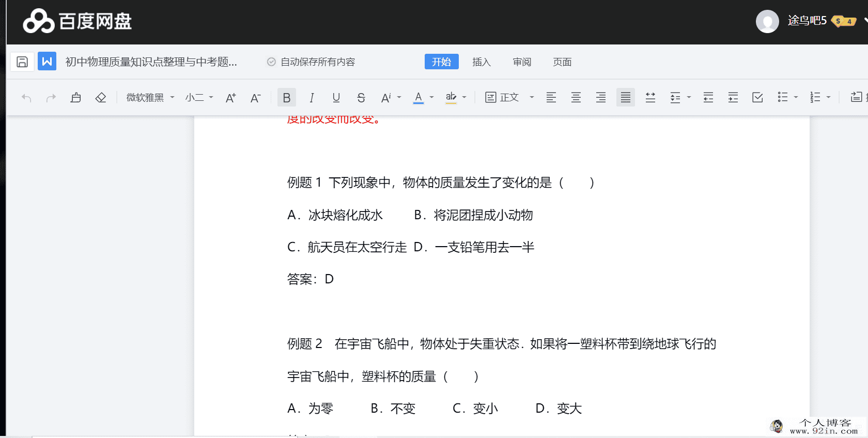Screen dimensions: 868x438
Task: Click the 例题 1 question text
Action: click(x=441, y=183)
